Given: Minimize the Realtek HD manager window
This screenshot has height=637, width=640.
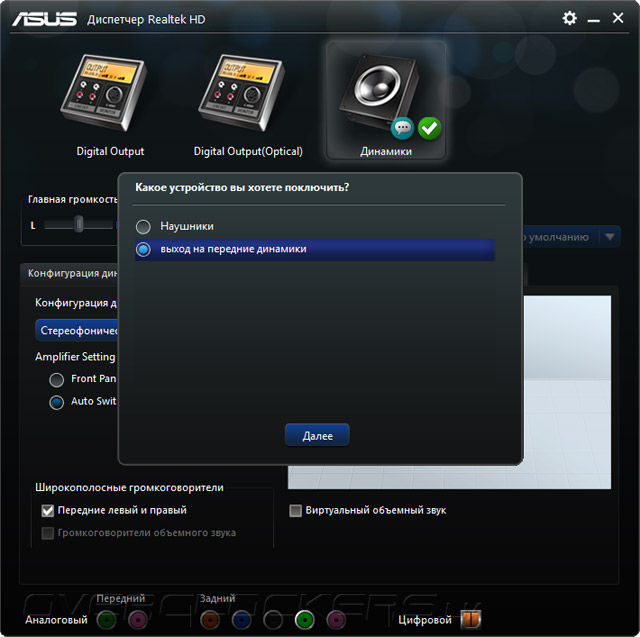Looking at the screenshot, I should click(x=593, y=19).
